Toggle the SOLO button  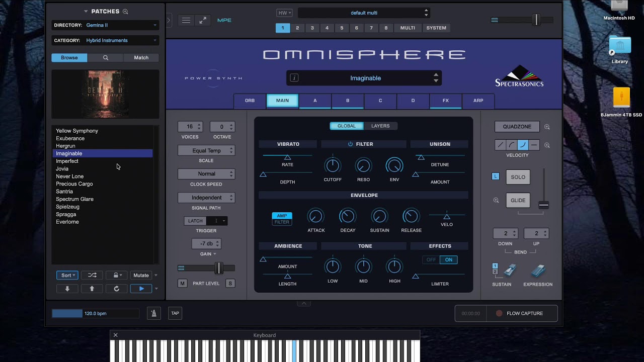(518, 177)
